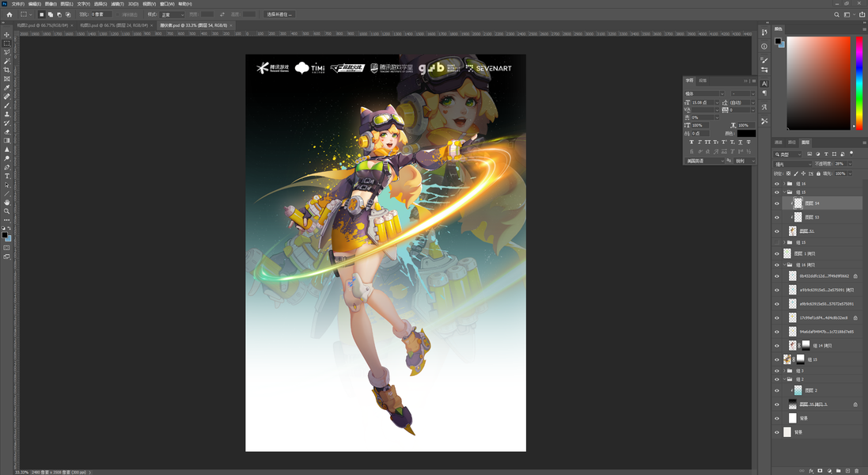Image resolution: width=868 pixels, height=475 pixels.
Task: Select the Rectangular Marquee tool
Action: point(6,44)
